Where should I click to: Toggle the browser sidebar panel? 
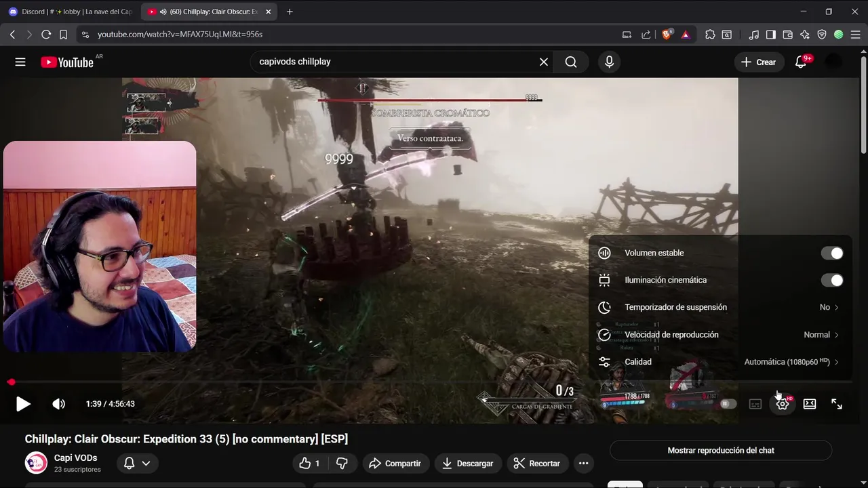(771, 34)
